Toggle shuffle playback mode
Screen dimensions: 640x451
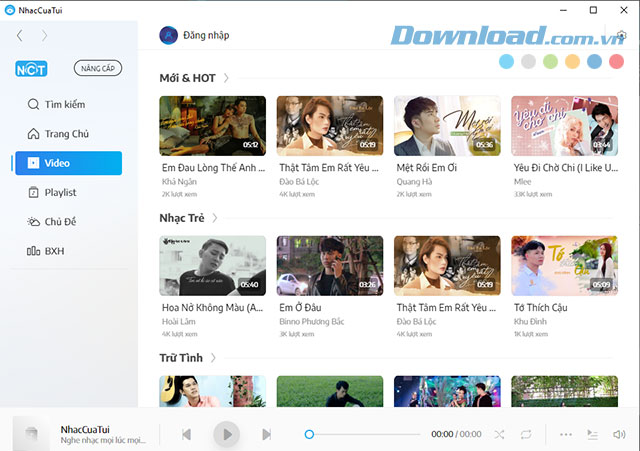coord(499,434)
